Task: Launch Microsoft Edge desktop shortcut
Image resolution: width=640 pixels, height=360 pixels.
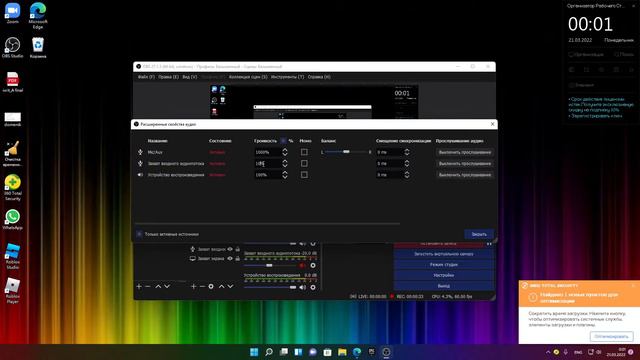Action: 38,16
